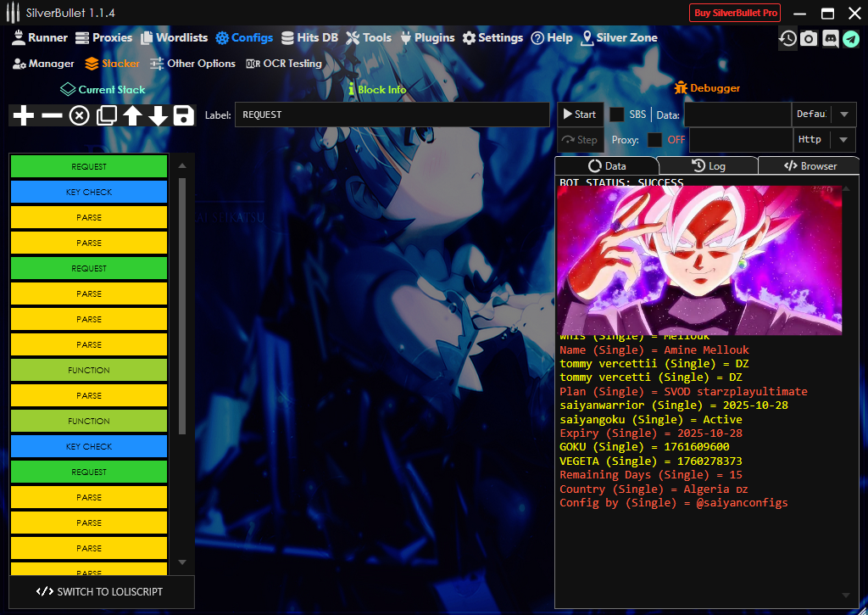Viewport: 868px width, 615px height.
Task: Toggle the SBS checkbox
Action: [x=617, y=115]
